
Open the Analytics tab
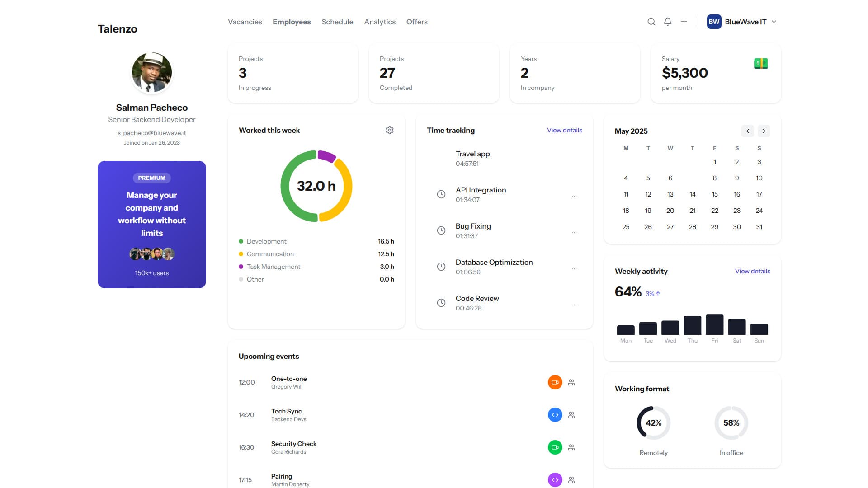click(x=379, y=22)
